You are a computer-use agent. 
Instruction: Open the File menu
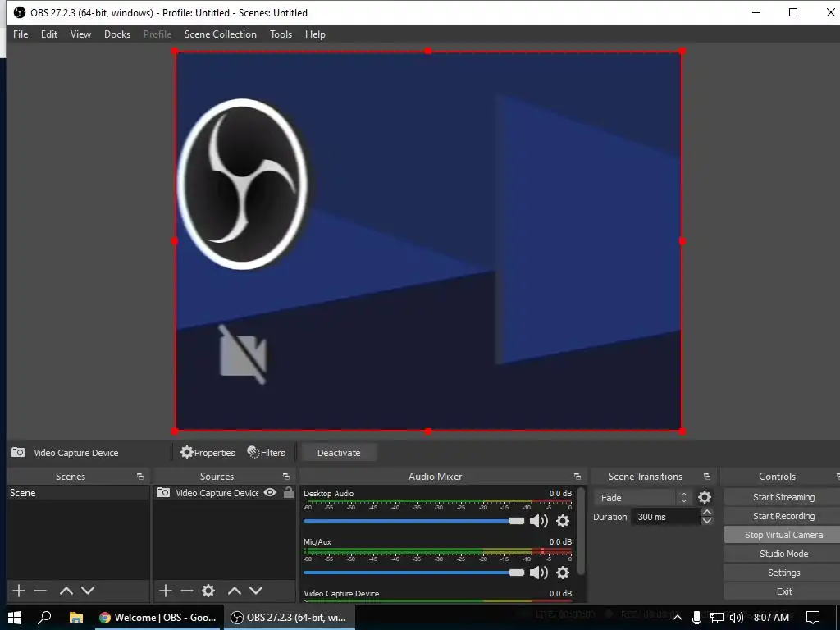coord(21,34)
